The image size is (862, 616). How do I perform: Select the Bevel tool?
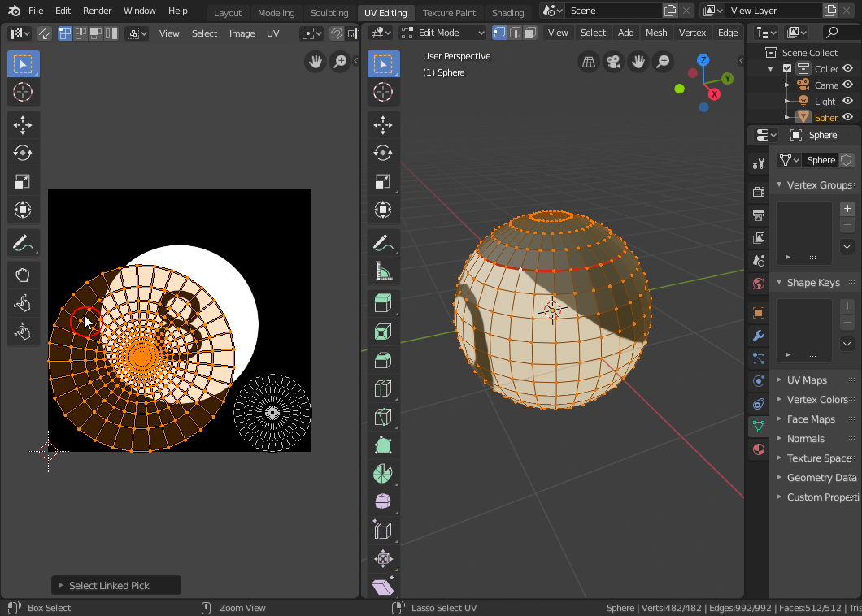point(383,360)
